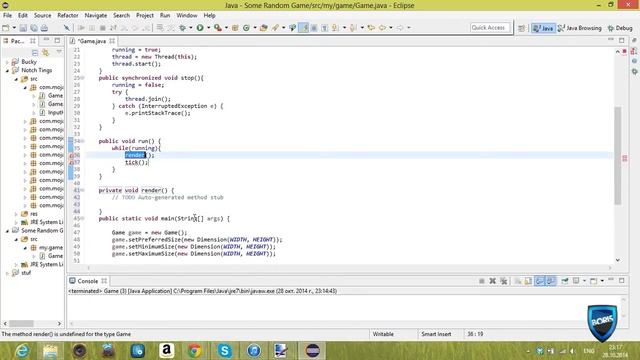640x360 pixels.
Task: Click the Skype icon in taskbar
Action: (x=224, y=351)
